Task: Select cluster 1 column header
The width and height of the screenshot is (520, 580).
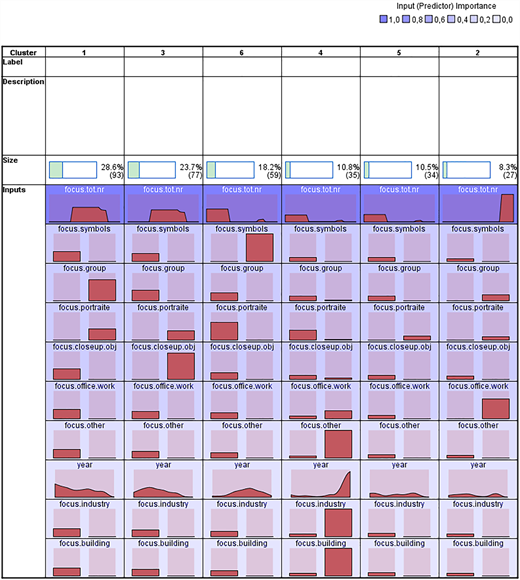Action: [x=85, y=52]
